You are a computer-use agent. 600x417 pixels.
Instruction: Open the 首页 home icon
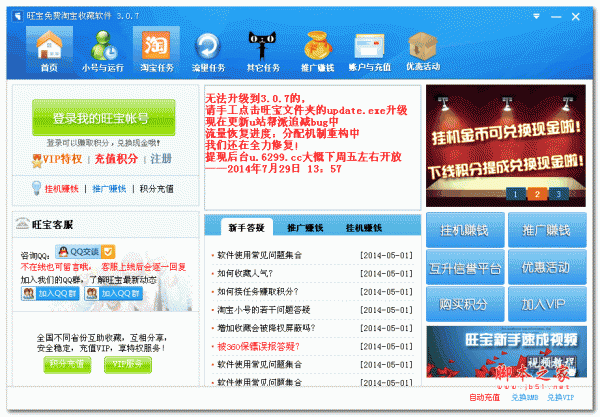[x=49, y=50]
